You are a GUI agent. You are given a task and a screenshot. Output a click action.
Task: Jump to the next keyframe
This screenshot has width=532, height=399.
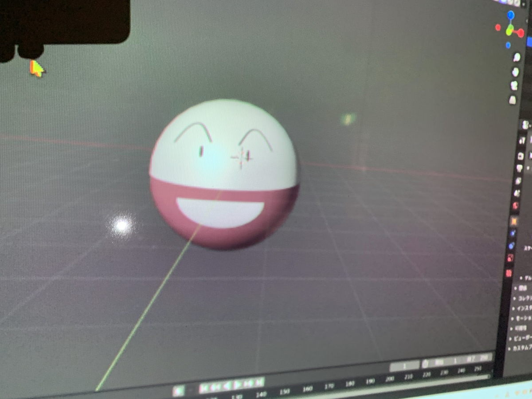click(248, 383)
